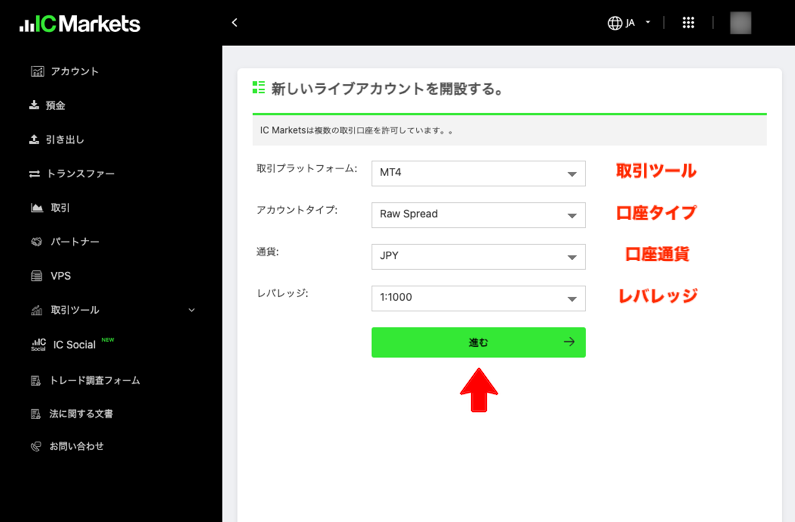Click the IC Social logo icon

pos(39,345)
